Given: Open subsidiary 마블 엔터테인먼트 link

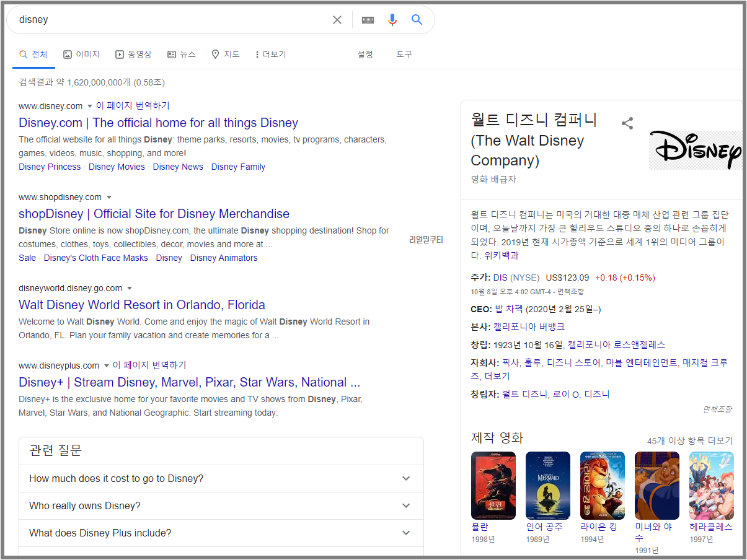Looking at the screenshot, I should (642, 362).
